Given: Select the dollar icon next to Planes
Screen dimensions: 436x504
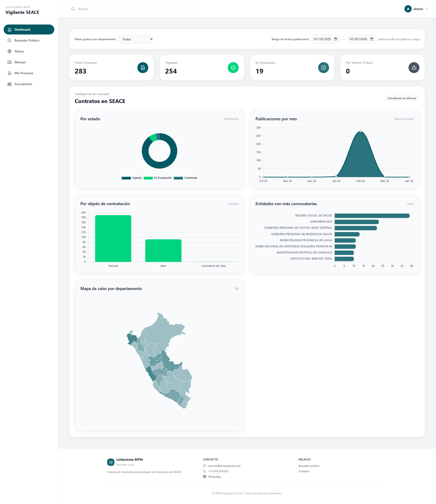Looking at the screenshot, I should tap(9, 51).
